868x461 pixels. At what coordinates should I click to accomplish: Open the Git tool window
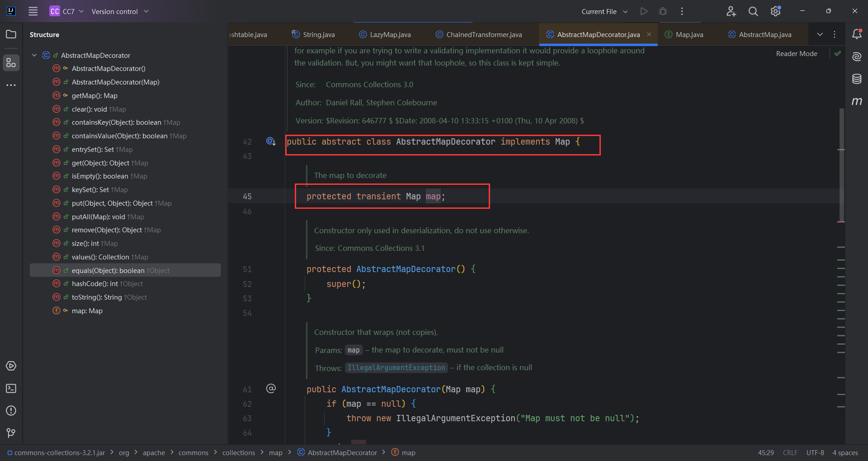(x=11, y=433)
